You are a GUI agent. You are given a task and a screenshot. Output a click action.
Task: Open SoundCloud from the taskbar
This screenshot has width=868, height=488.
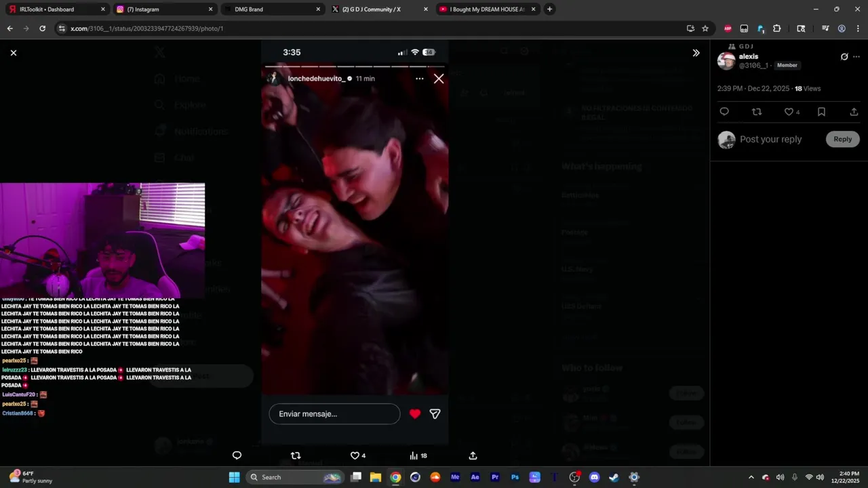click(435, 477)
